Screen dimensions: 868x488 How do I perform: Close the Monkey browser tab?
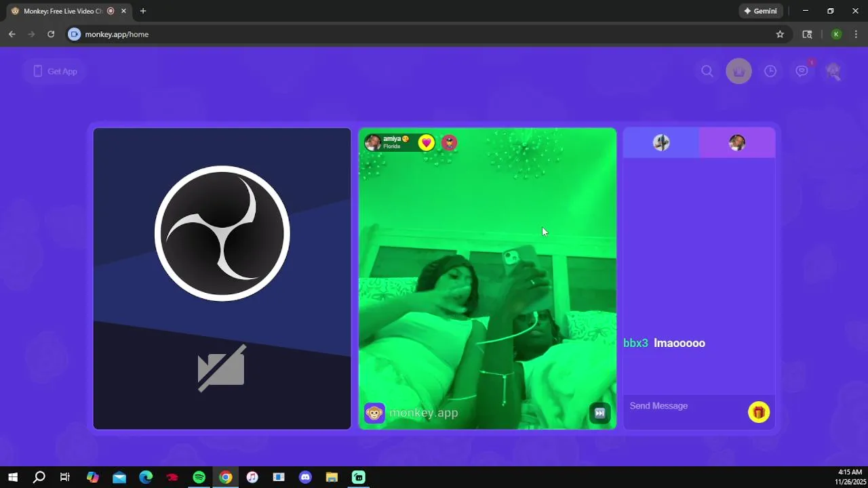123,11
